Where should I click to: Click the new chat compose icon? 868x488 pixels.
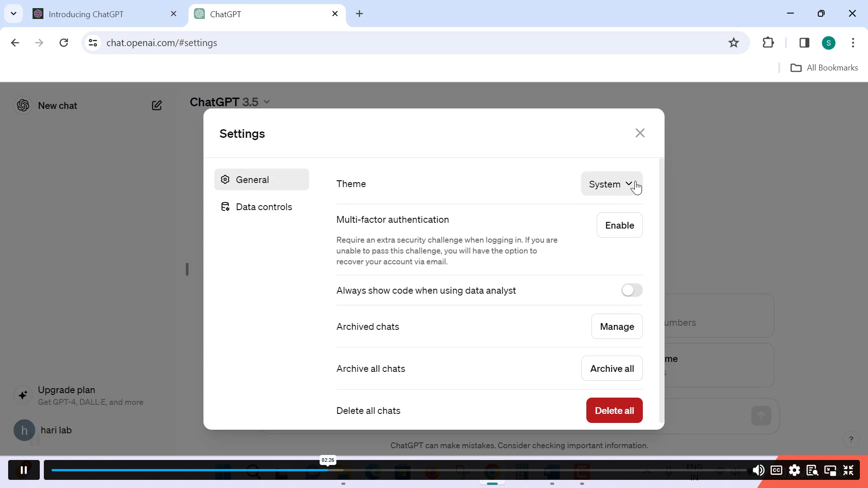(x=156, y=105)
